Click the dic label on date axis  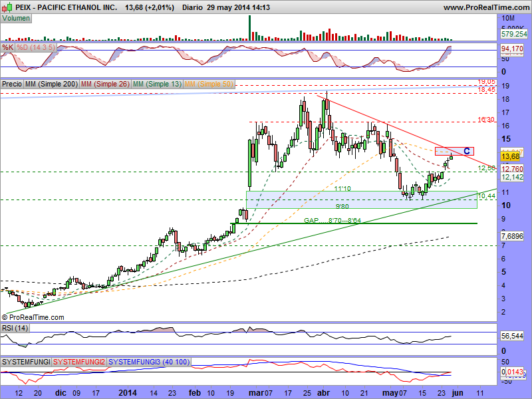click(61, 393)
